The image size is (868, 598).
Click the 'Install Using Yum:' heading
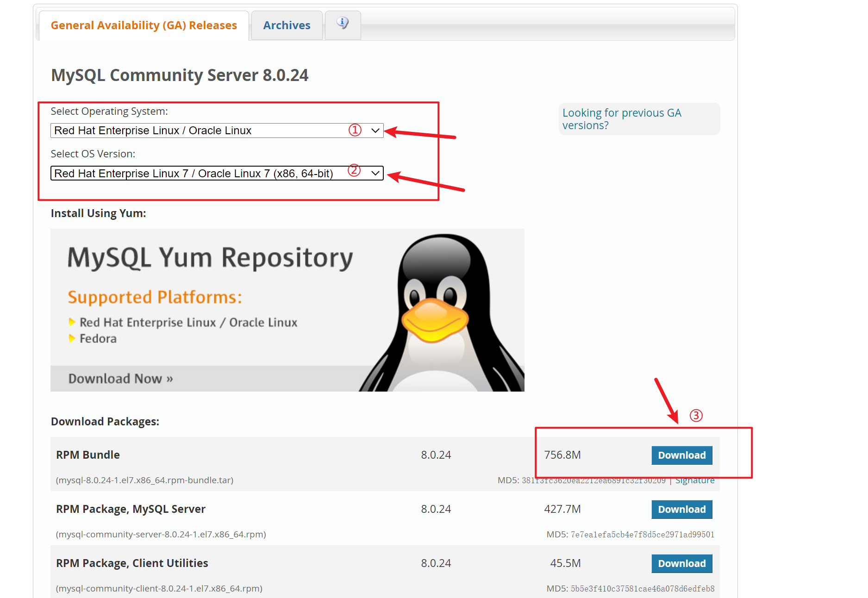click(x=98, y=213)
